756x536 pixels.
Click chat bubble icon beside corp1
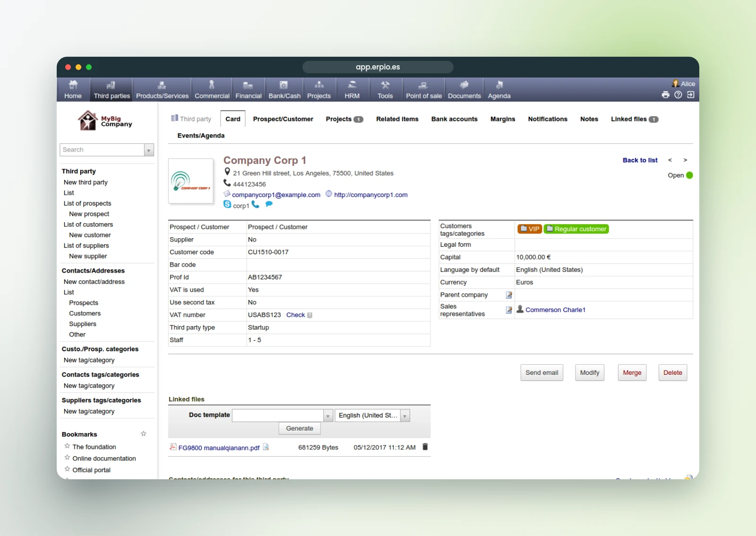(269, 204)
